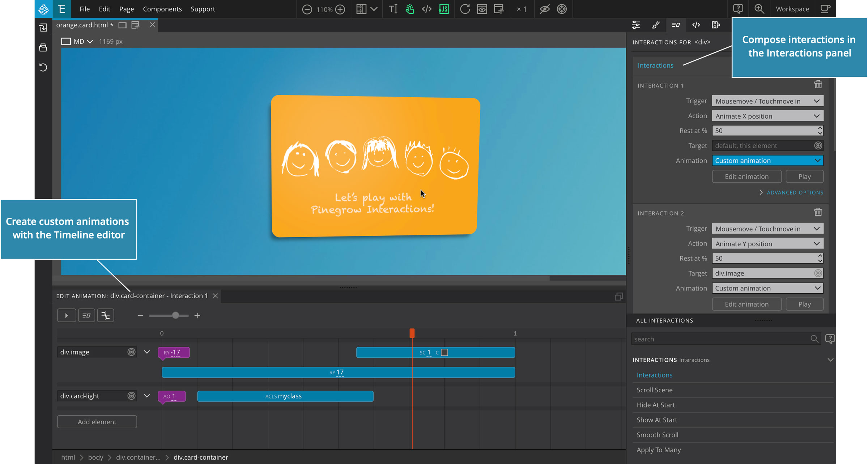Open the Support menu

[x=203, y=9]
